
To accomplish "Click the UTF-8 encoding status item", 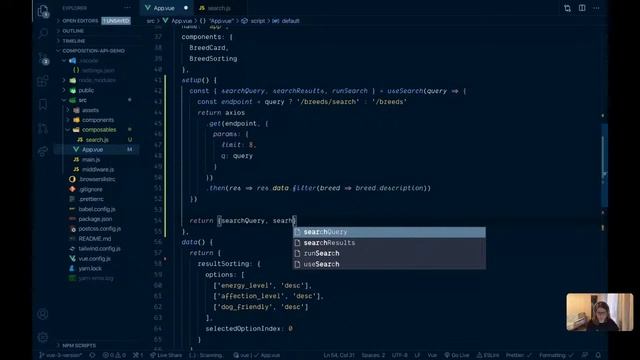I will 400,355.
